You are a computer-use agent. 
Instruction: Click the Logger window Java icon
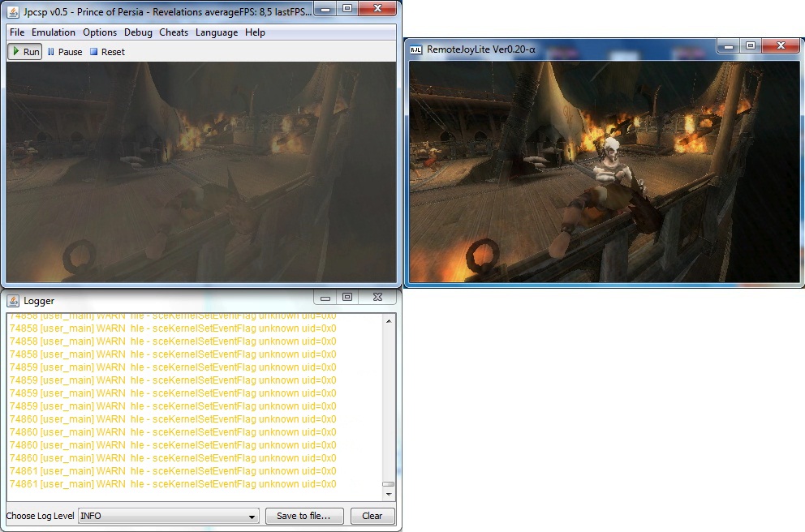click(13, 301)
